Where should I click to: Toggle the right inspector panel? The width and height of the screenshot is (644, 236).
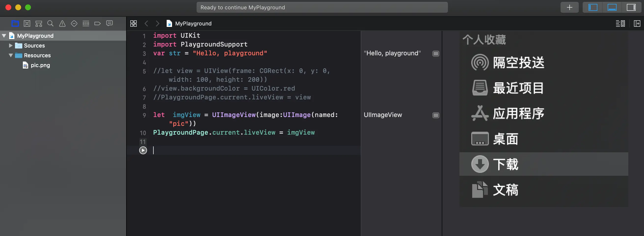coord(631,8)
